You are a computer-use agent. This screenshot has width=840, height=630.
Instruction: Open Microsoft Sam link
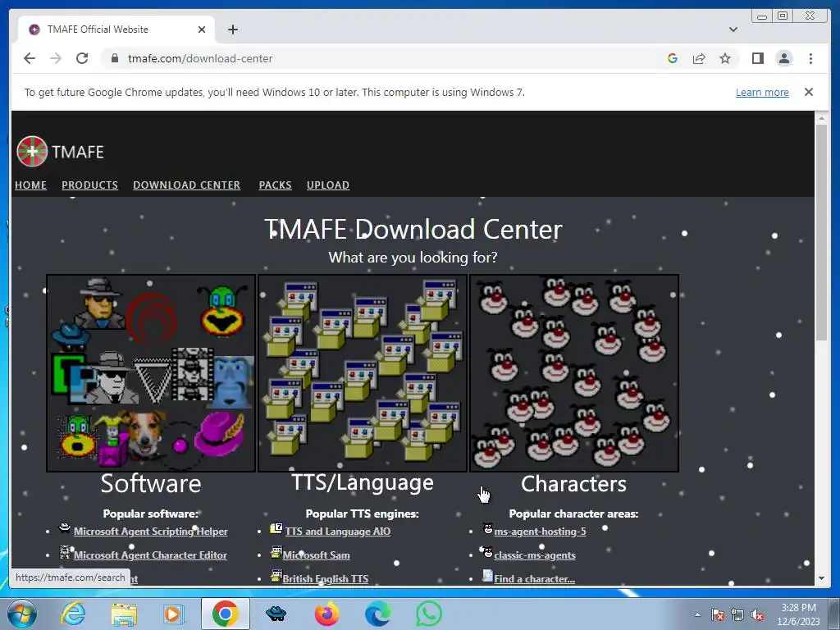(316, 555)
